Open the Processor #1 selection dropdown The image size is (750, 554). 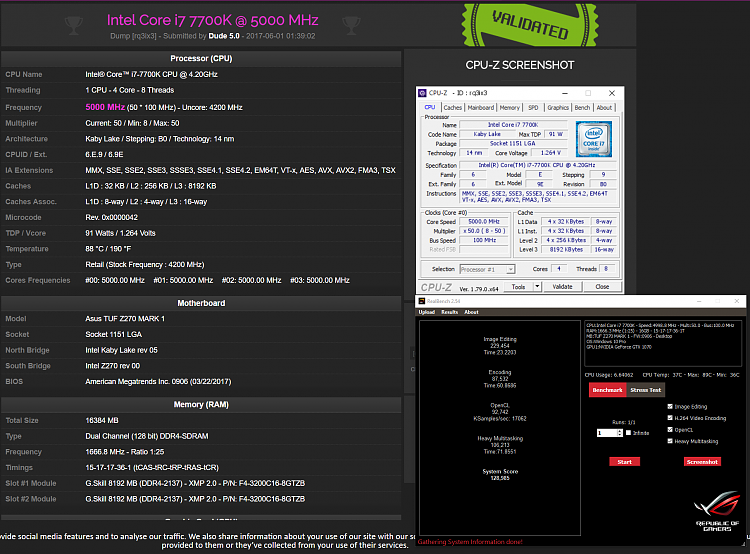(487, 269)
